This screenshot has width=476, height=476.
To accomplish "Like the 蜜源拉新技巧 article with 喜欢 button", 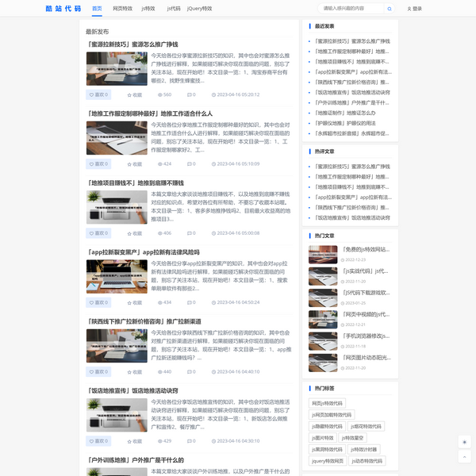I will click(98, 94).
